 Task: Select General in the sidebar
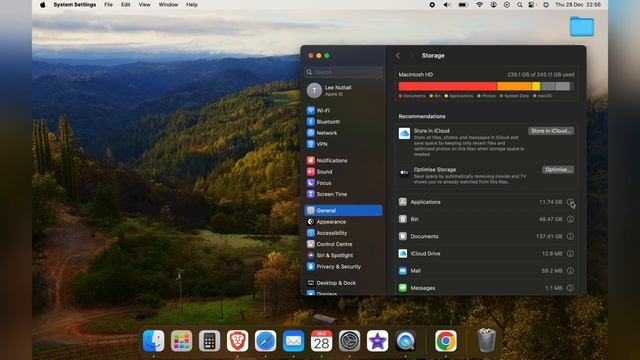pyautogui.click(x=343, y=210)
